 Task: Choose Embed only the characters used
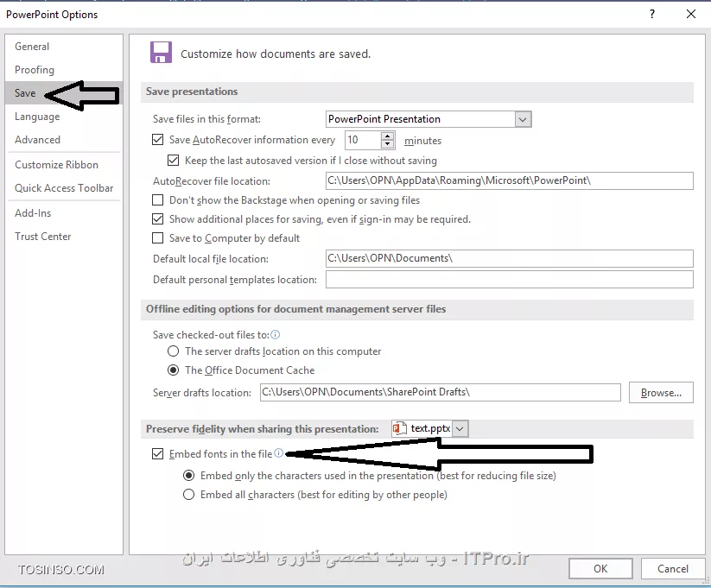click(188, 476)
